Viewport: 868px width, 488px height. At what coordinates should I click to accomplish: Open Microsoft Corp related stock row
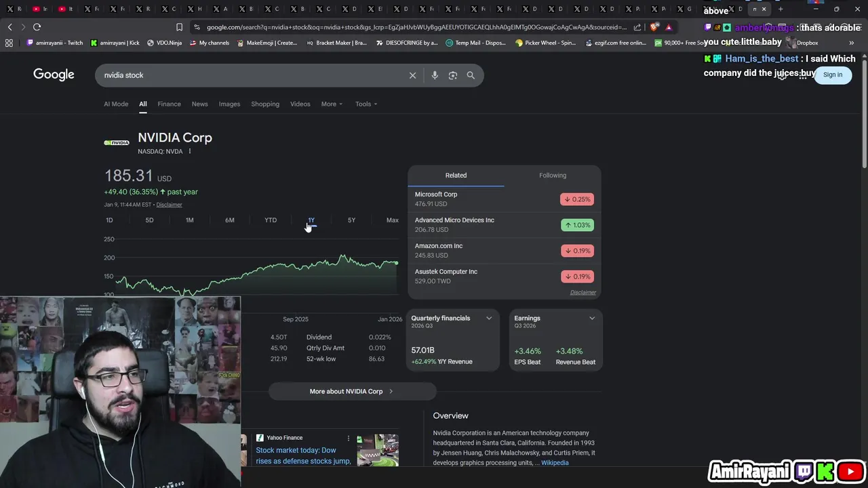pos(504,199)
